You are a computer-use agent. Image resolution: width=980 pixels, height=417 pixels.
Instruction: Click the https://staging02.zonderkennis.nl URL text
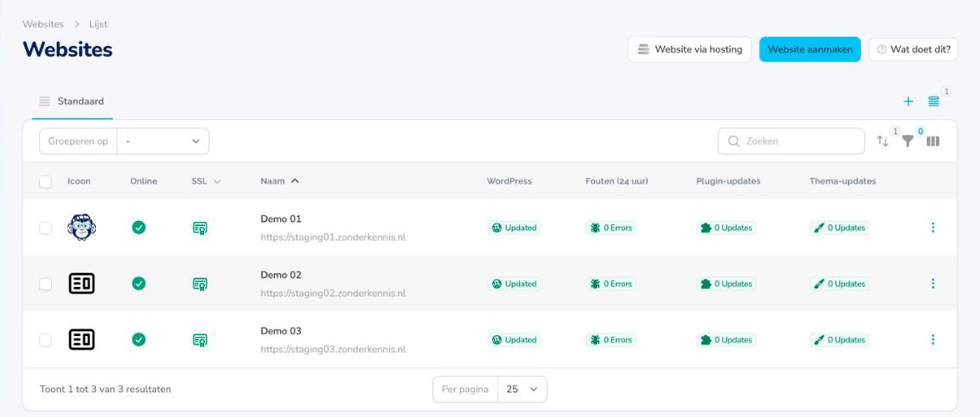[x=333, y=294]
